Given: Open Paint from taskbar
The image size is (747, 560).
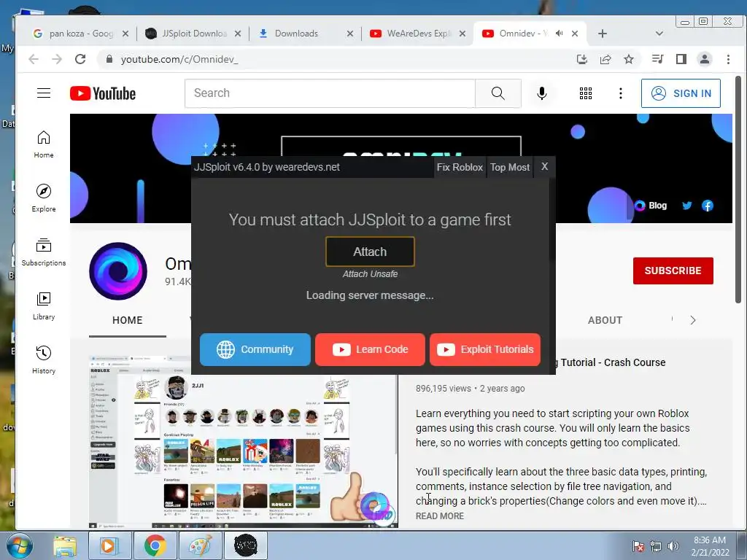Looking at the screenshot, I should tap(200, 545).
